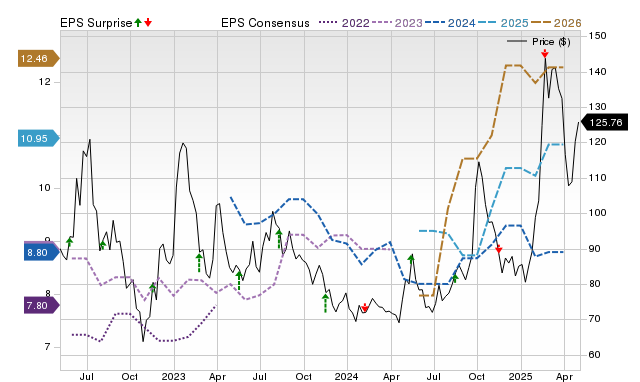Click the red surprise arrow in early 2024
The height and width of the screenshot is (382, 640).
pos(365,308)
